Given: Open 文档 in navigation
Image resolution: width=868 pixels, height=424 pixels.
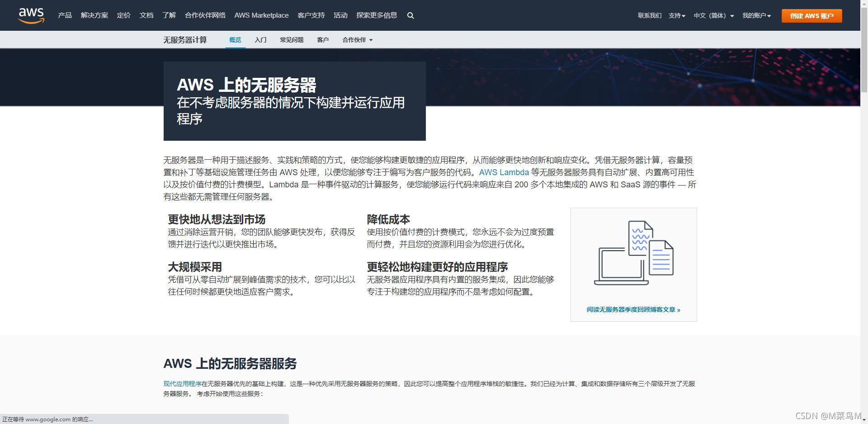Looking at the screenshot, I should [146, 15].
